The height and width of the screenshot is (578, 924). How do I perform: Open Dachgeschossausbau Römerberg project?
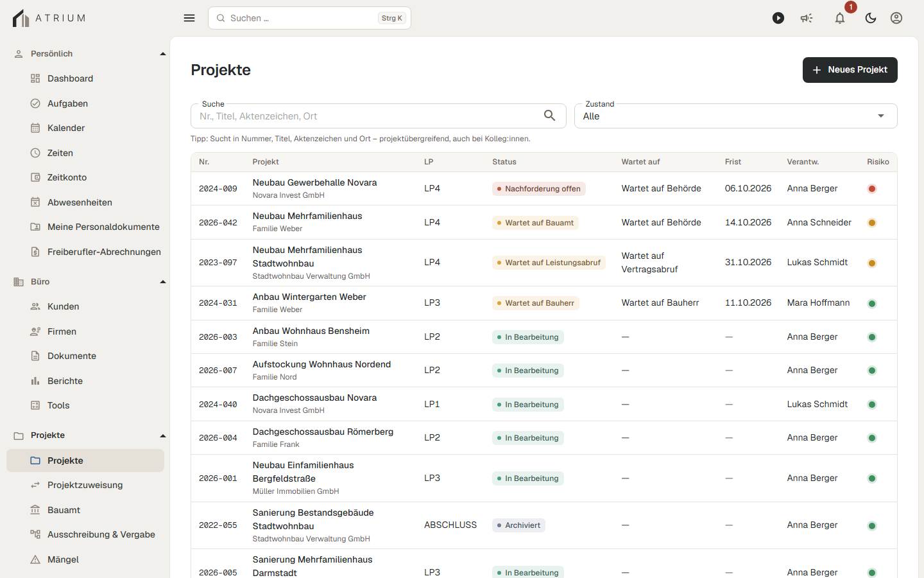pyautogui.click(x=323, y=432)
